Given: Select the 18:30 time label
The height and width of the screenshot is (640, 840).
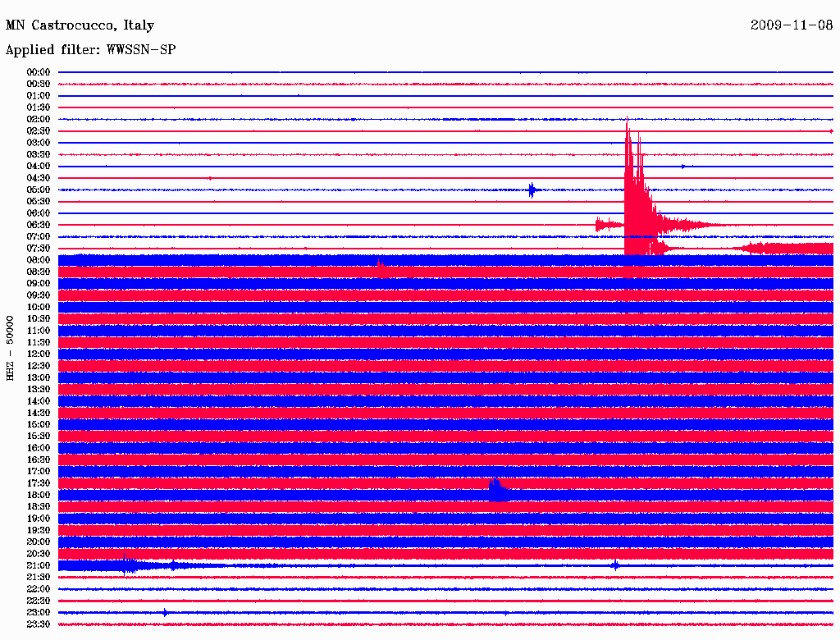Looking at the screenshot, I should pos(39,506).
